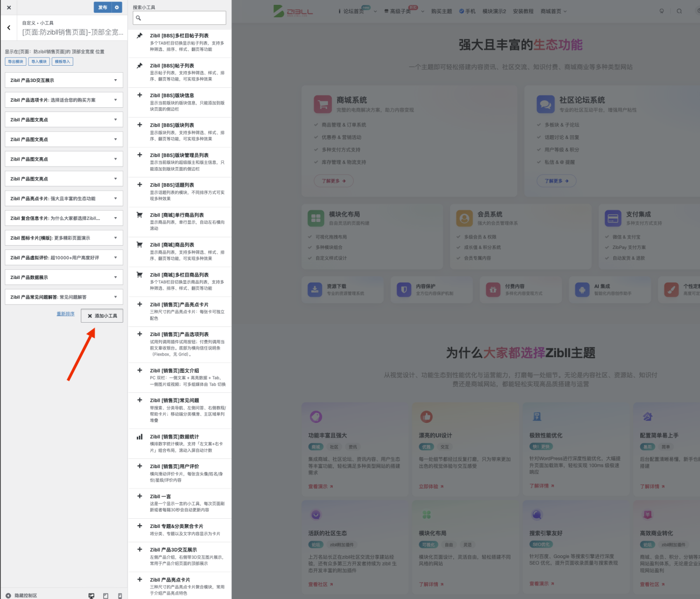Click plus icon of Zibll 一言
The width and height of the screenshot is (700, 599).
[x=139, y=496]
